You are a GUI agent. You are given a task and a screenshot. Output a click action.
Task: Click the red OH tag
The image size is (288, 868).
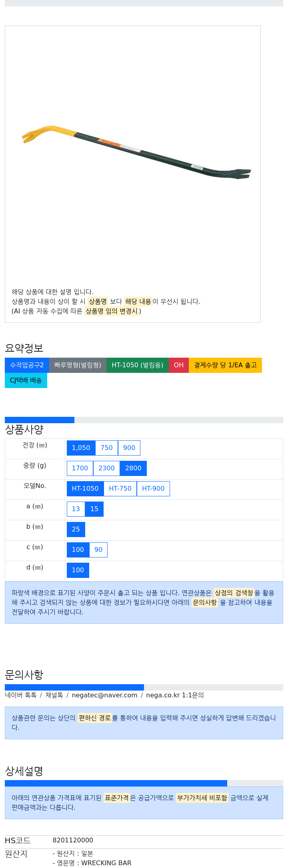(179, 365)
